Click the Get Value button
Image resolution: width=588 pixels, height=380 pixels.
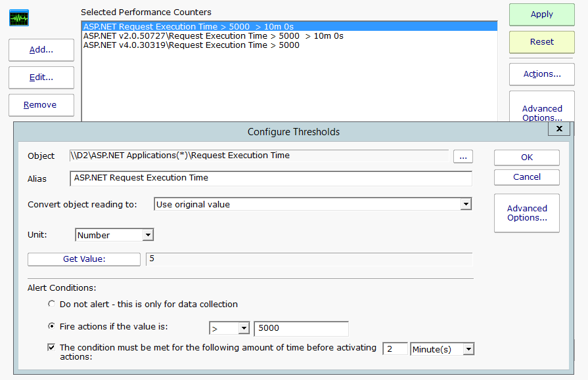point(84,259)
